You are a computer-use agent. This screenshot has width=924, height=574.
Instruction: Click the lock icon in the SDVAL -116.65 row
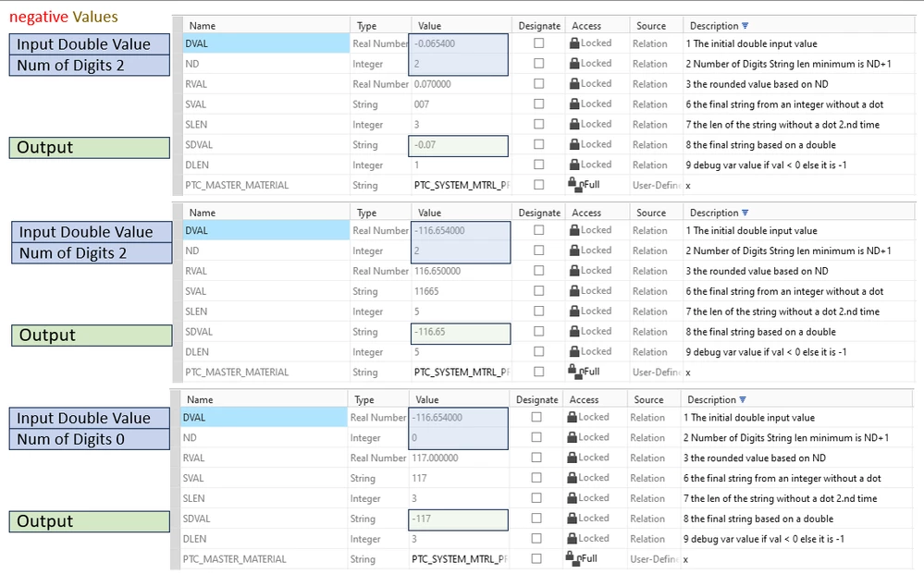[x=574, y=332]
